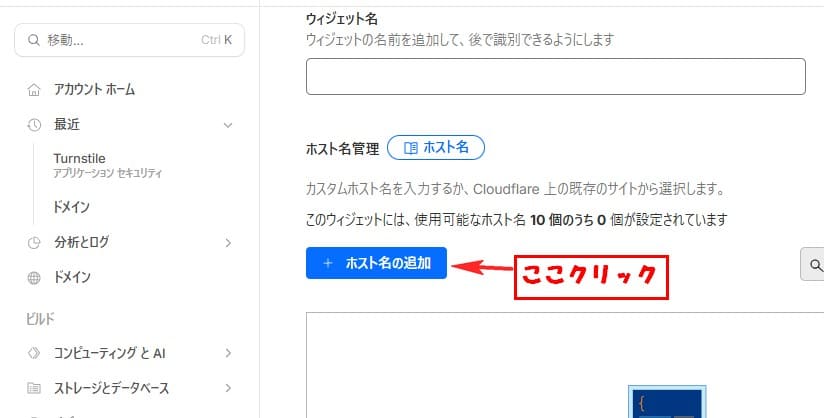Click the code illustration thumbnail
The image size is (824, 418).
tap(667, 402)
